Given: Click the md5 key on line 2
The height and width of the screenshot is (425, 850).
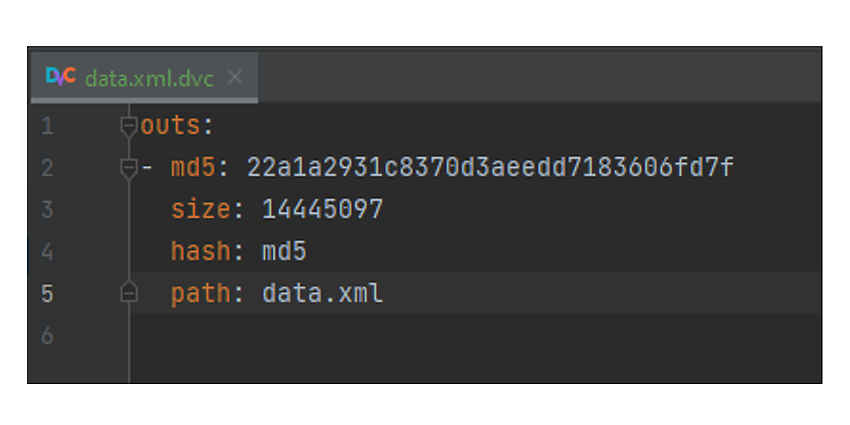Looking at the screenshot, I should pyautogui.click(x=193, y=168).
